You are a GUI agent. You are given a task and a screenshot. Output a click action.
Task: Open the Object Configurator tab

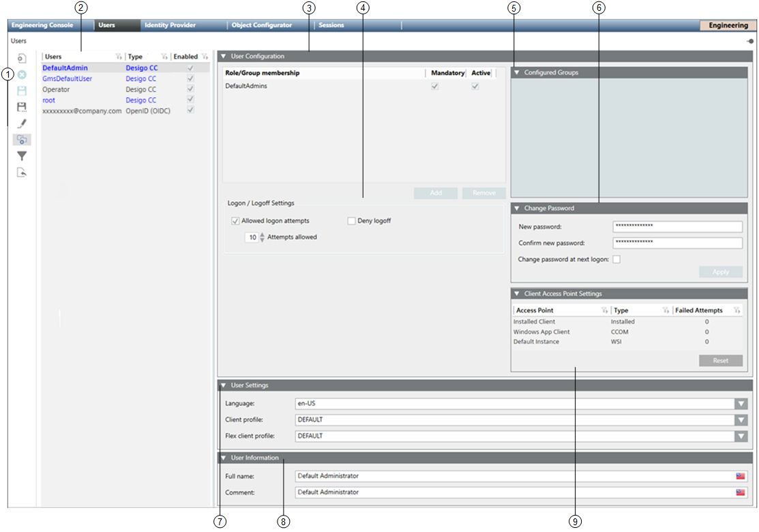[x=261, y=25]
